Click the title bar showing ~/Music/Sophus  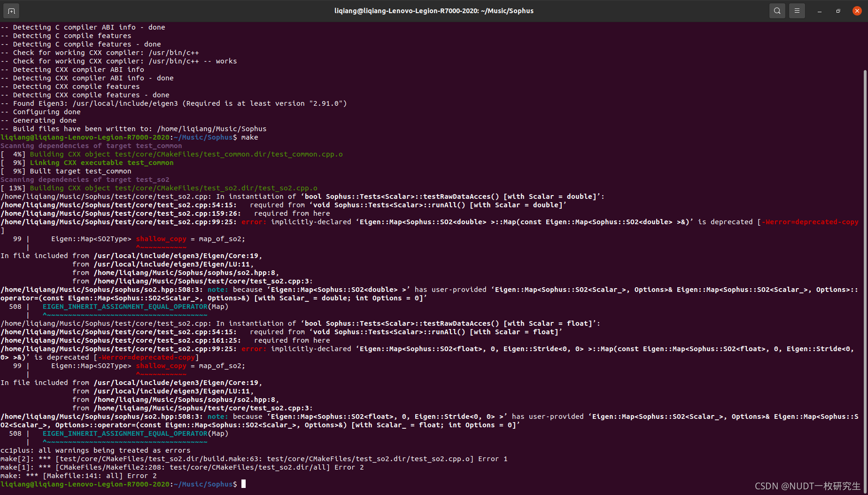[434, 10]
